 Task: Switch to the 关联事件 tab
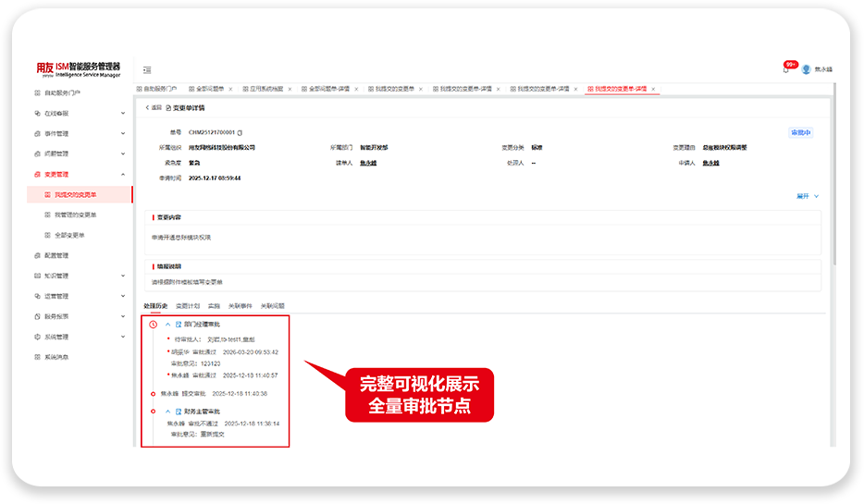pyautogui.click(x=241, y=306)
